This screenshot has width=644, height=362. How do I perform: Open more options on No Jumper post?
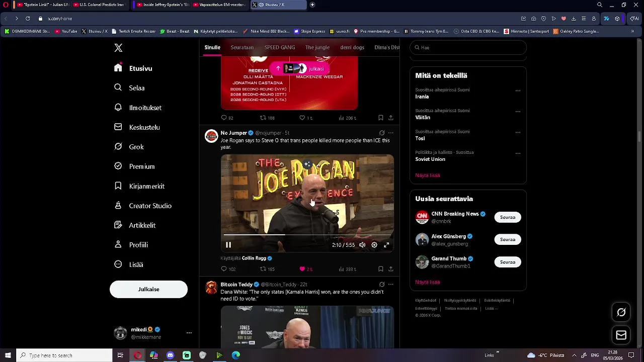(x=391, y=133)
